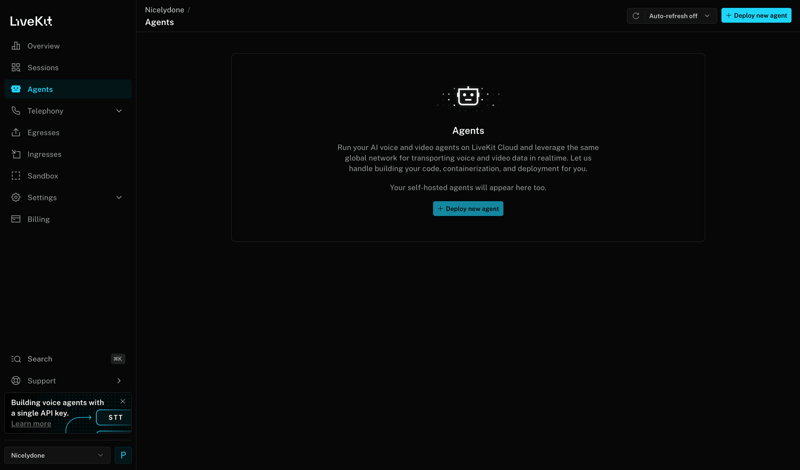This screenshot has height=470, width=800.
Task: Dismiss the voice agents promo banner
Action: [122, 402]
